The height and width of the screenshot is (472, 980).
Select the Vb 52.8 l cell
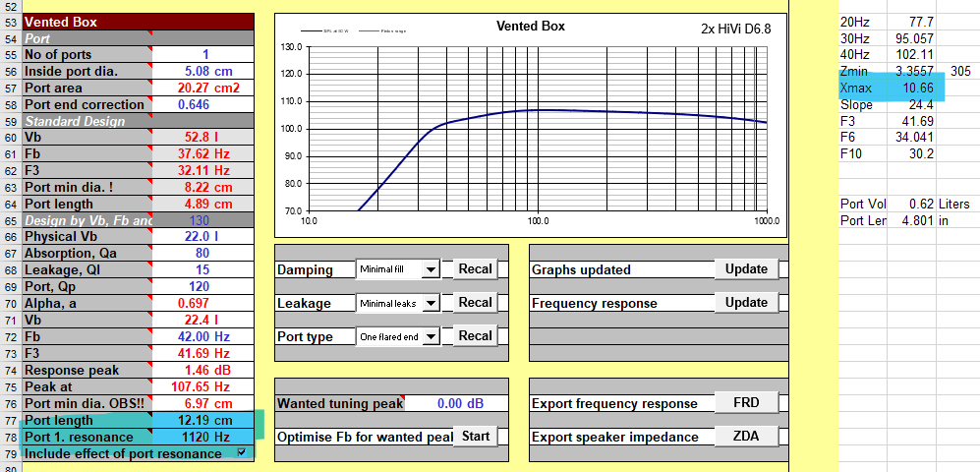(203, 137)
